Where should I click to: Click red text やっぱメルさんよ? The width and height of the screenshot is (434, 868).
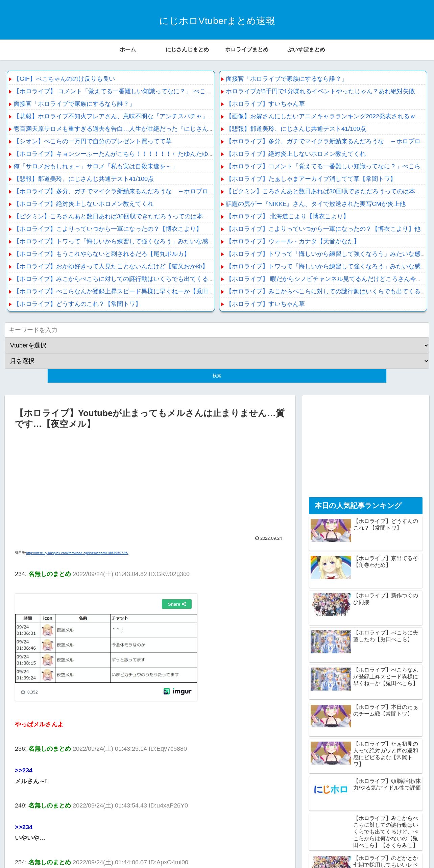pos(39,724)
